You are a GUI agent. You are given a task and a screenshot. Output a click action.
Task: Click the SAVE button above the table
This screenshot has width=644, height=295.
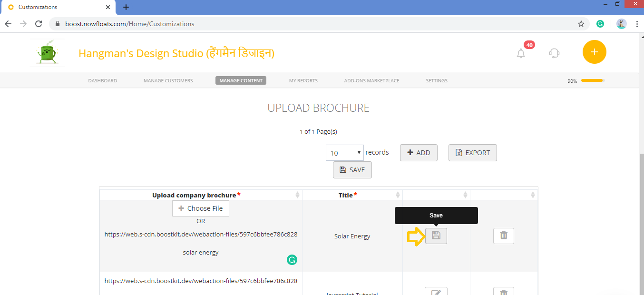(x=352, y=170)
